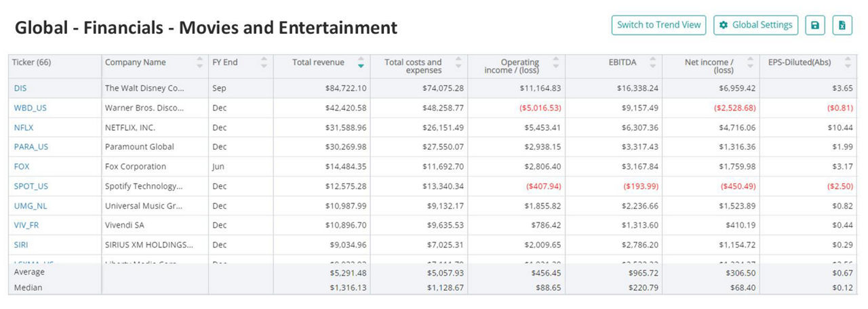Click the Total revenue header text

pyautogui.click(x=318, y=62)
